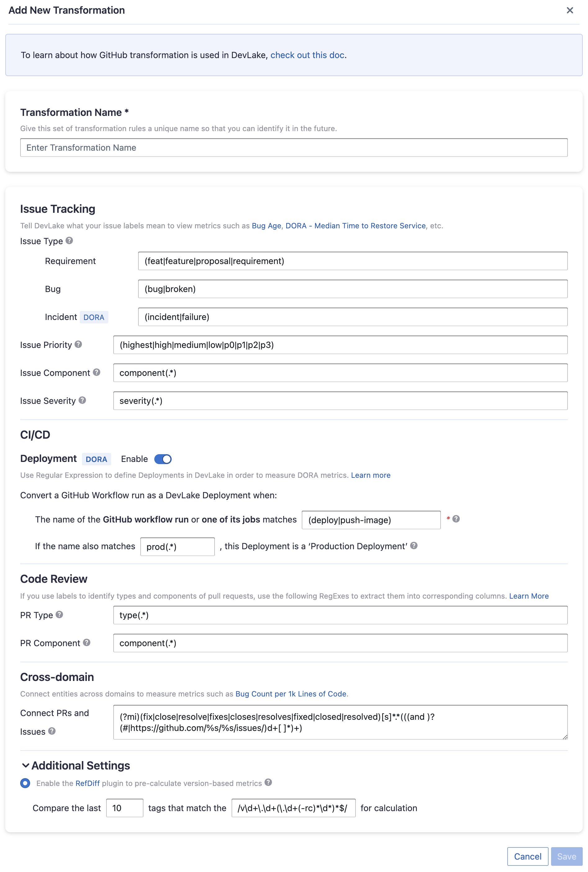Viewport: 588px width, 872px height.
Task: Click the Issue Severity help icon
Action: point(83,400)
